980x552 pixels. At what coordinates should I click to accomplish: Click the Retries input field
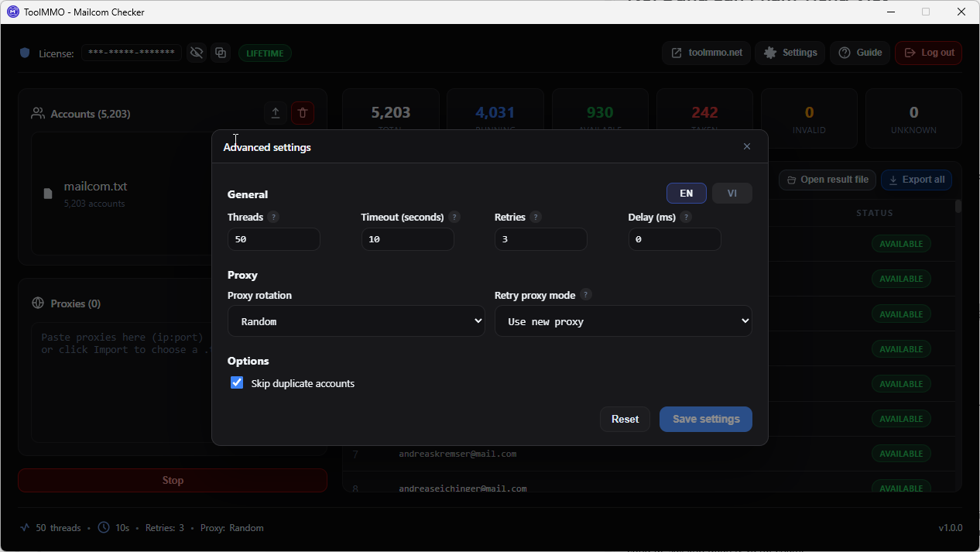(541, 239)
